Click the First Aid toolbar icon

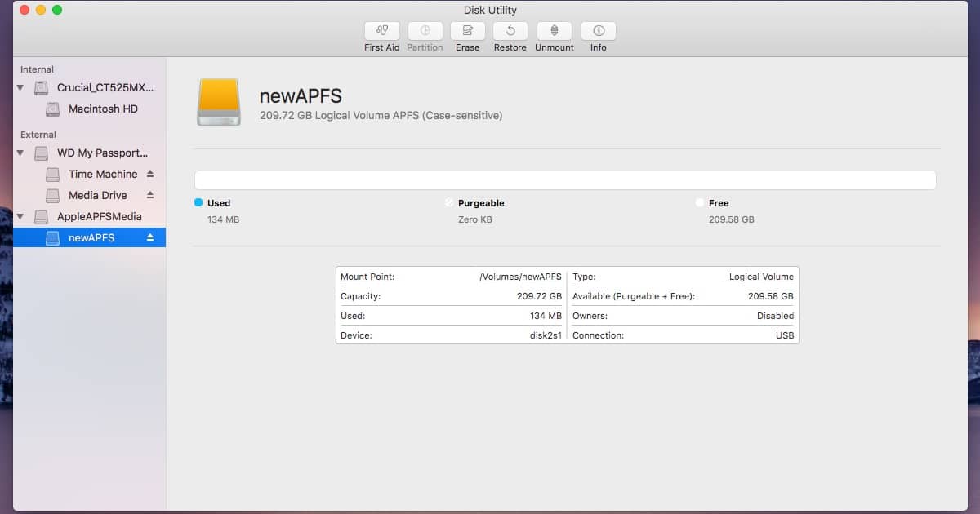[x=381, y=31]
